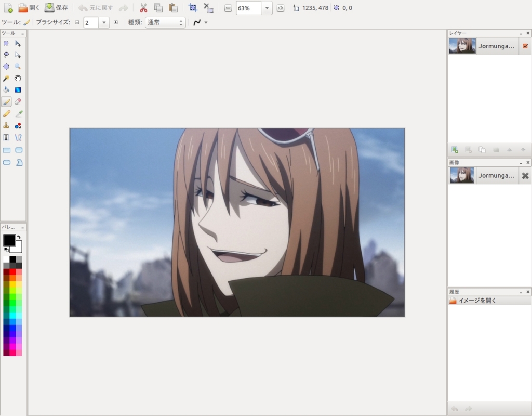532x416 pixels.
Task: Click the secondary white color swatch
Action: [x=18, y=248]
